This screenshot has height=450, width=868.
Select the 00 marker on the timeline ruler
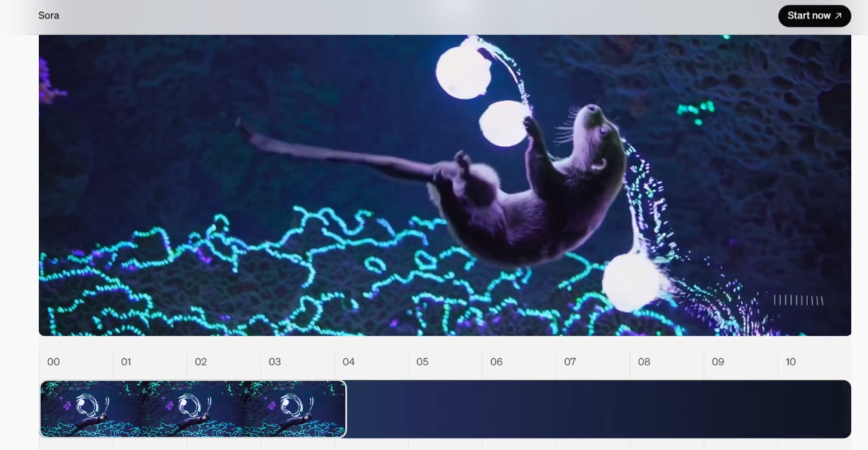[53, 362]
